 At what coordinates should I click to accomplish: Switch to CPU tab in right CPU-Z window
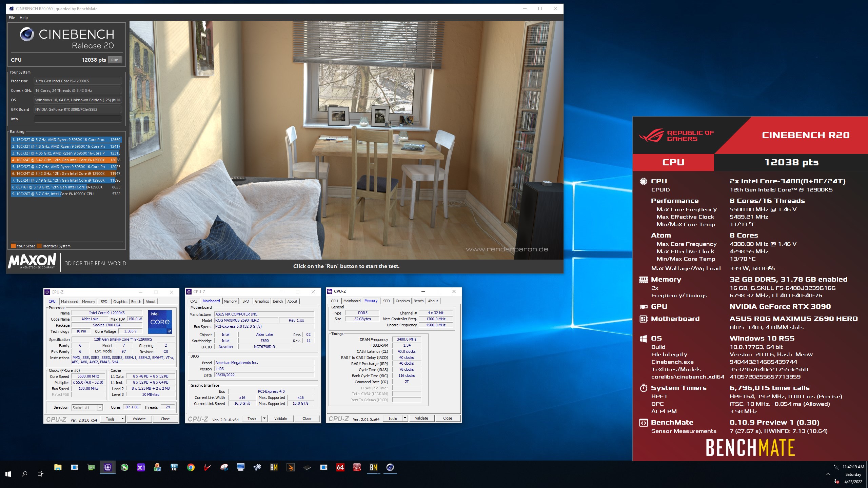pos(334,301)
